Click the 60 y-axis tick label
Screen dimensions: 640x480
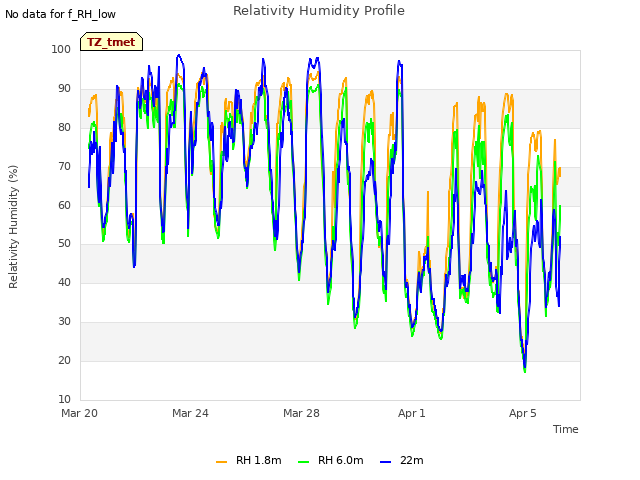pyautogui.click(x=64, y=205)
